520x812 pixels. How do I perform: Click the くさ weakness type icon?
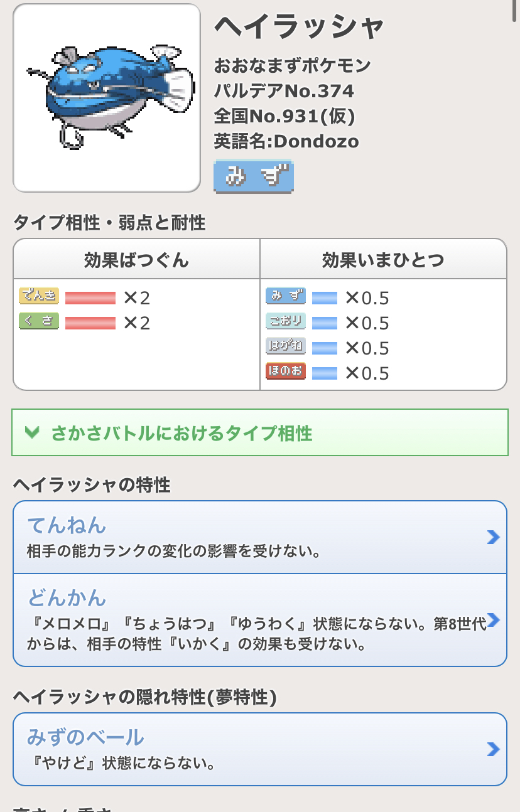(x=39, y=321)
